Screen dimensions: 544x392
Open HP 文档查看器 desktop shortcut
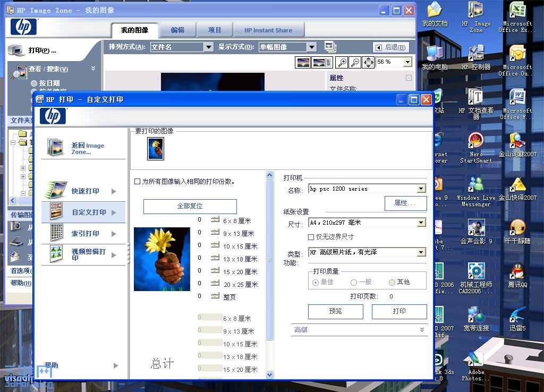point(476,104)
